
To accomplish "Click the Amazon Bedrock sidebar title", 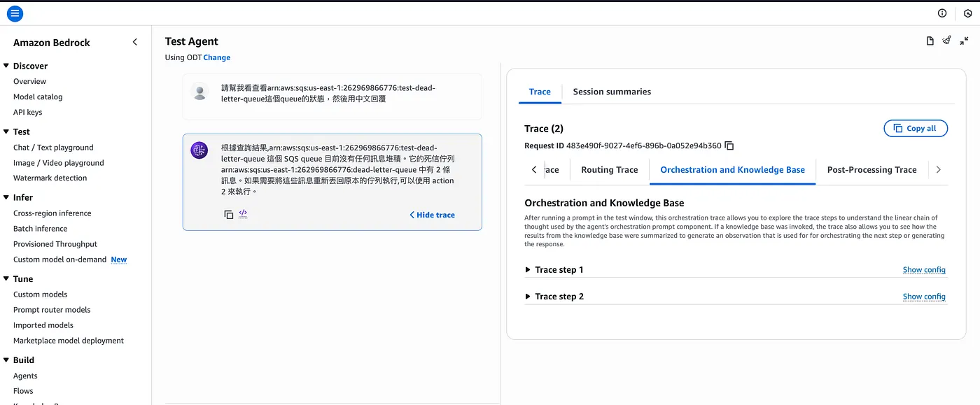I will tap(52, 43).
